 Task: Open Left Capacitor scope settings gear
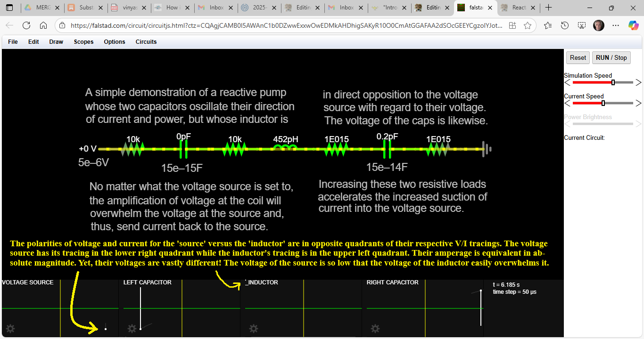point(132,329)
